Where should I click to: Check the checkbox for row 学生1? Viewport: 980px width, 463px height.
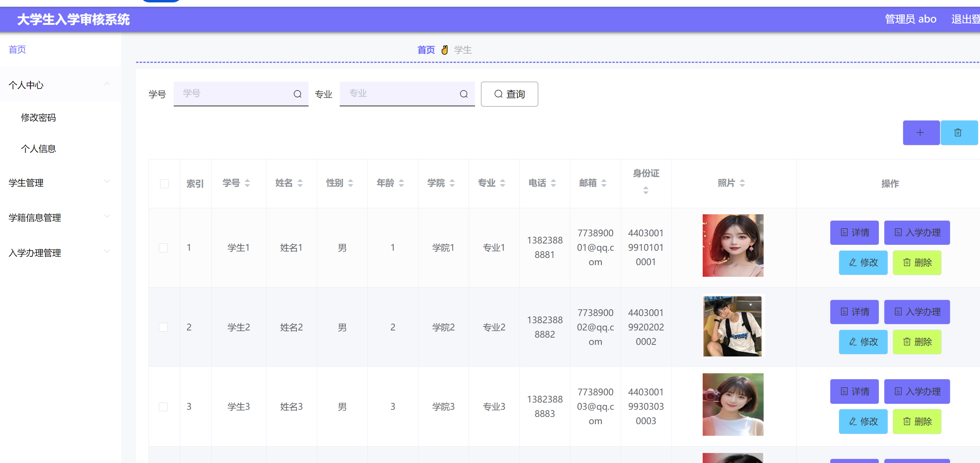tap(163, 248)
